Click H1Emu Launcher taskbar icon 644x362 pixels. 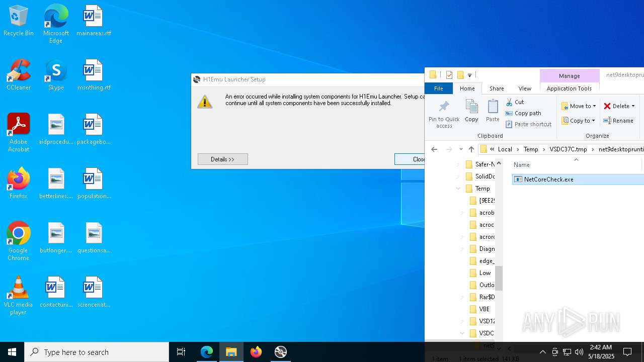[x=281, y=352]
